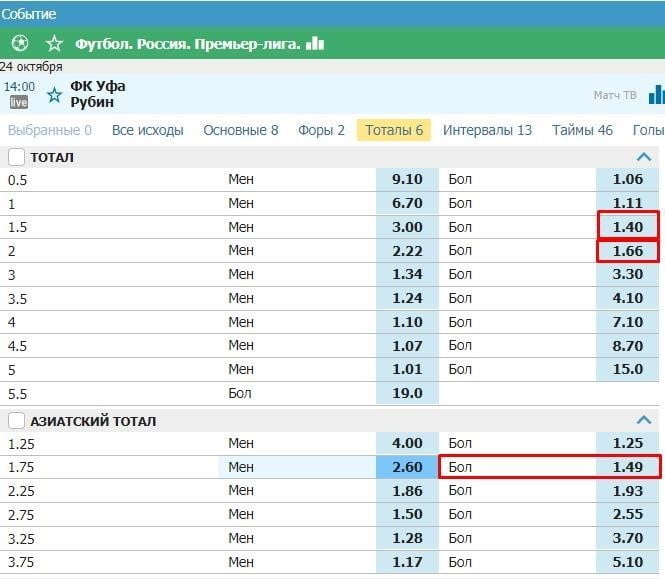Open match statistics chart icon near Матч ТВ

click(656, 95)
